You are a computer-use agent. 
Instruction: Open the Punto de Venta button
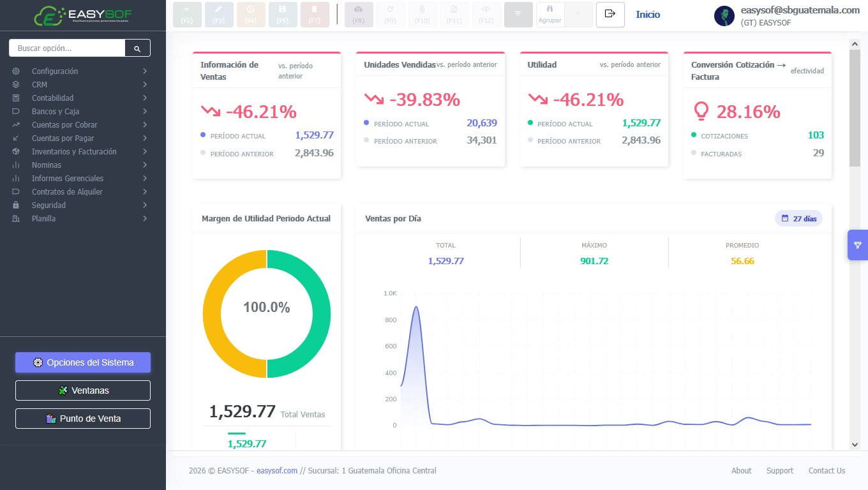coord(83,419)
